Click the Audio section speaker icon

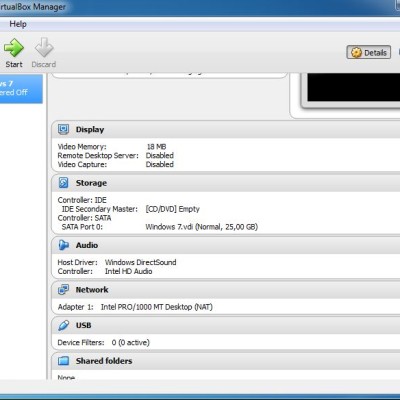click(x=63, y=245)
